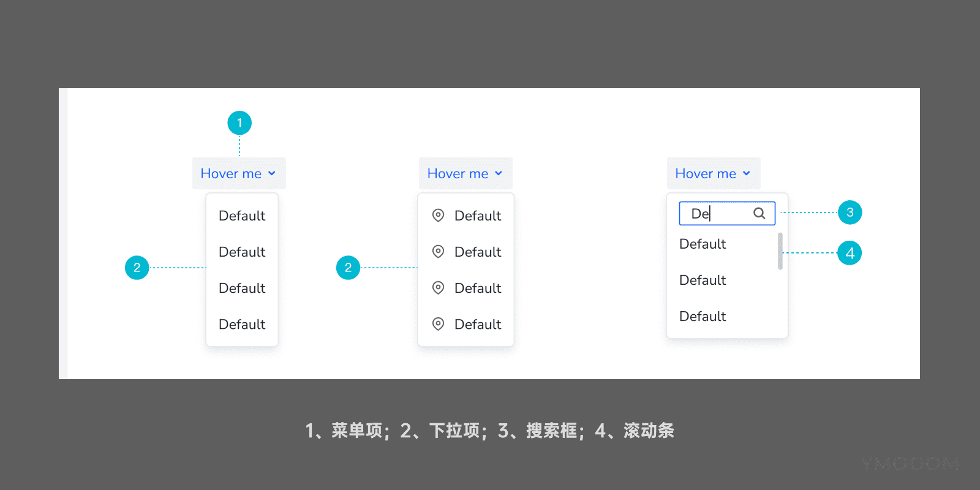The height and width of the screenshot is (490, 980).
Task: Select the third Default item in the icon-less menu
Action: coord(242,288)
